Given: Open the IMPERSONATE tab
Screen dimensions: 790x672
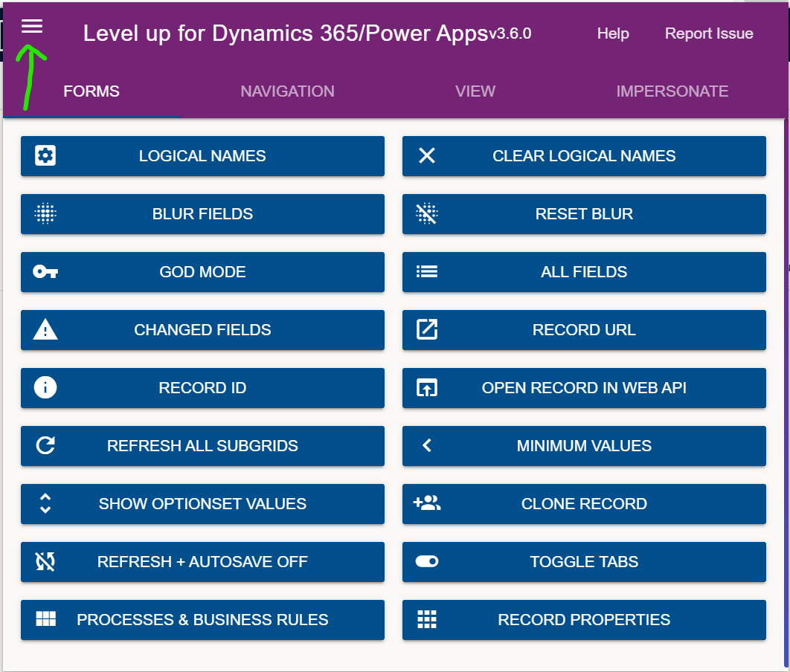Looking at the screenshot, I should [x=672, y=91].
